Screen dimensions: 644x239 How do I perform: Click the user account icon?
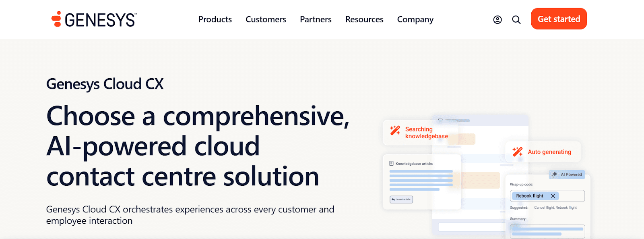(497, 20)
